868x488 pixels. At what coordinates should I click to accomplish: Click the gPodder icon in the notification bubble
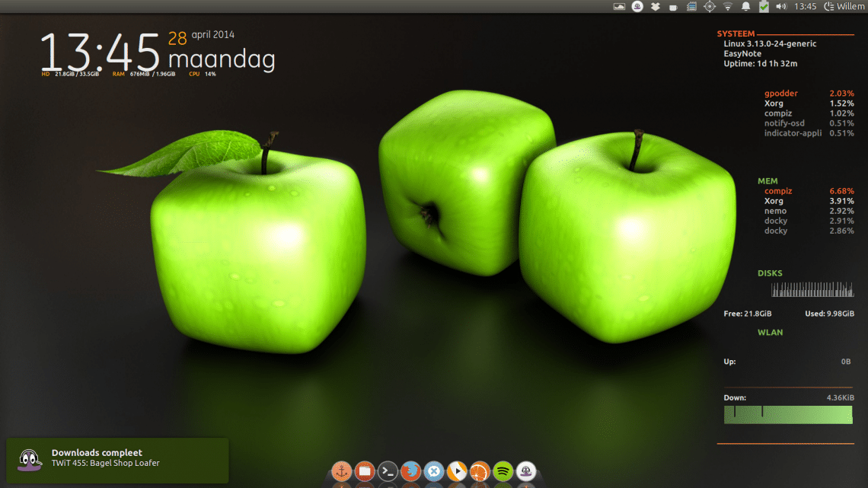[x=30, y=460]
